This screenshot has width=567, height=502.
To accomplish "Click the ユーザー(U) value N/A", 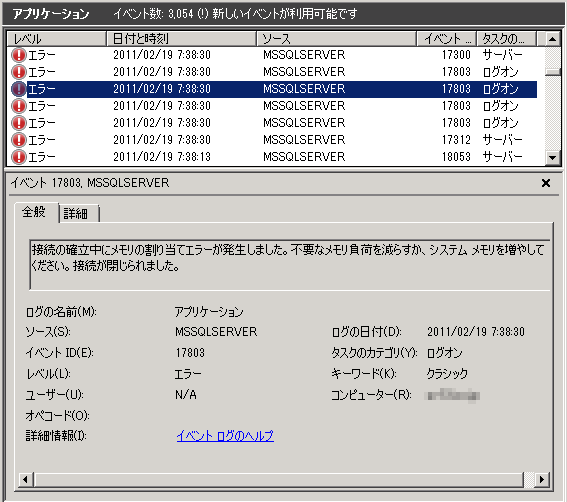I will click(x=186, y=395).
